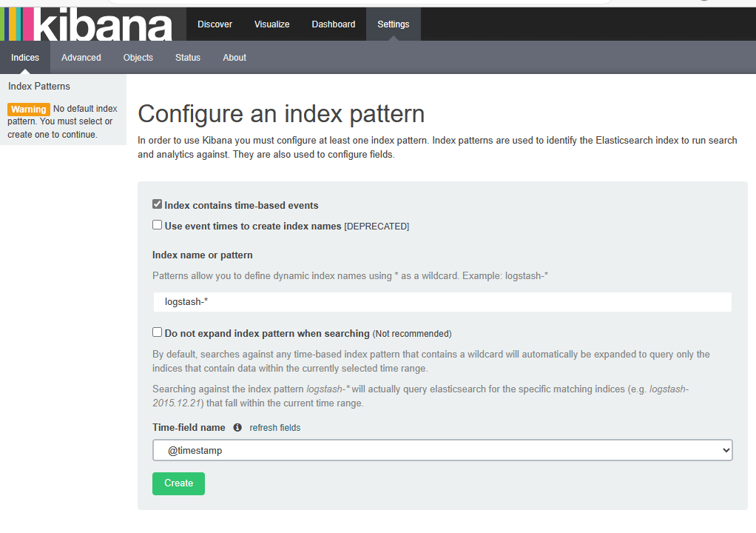Open the About sub-tab

click(234, 58)
